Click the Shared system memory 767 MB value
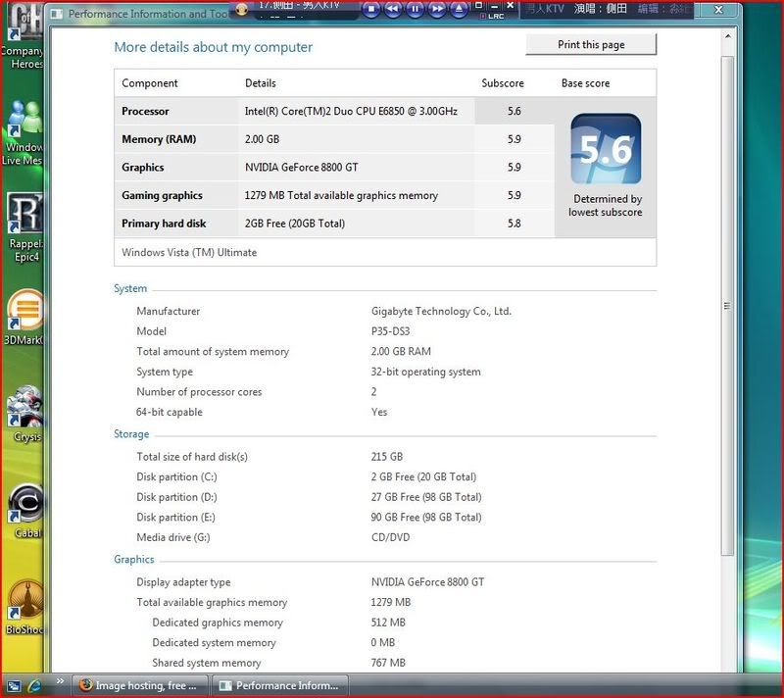The image size is (784, 698). point(388,663)
